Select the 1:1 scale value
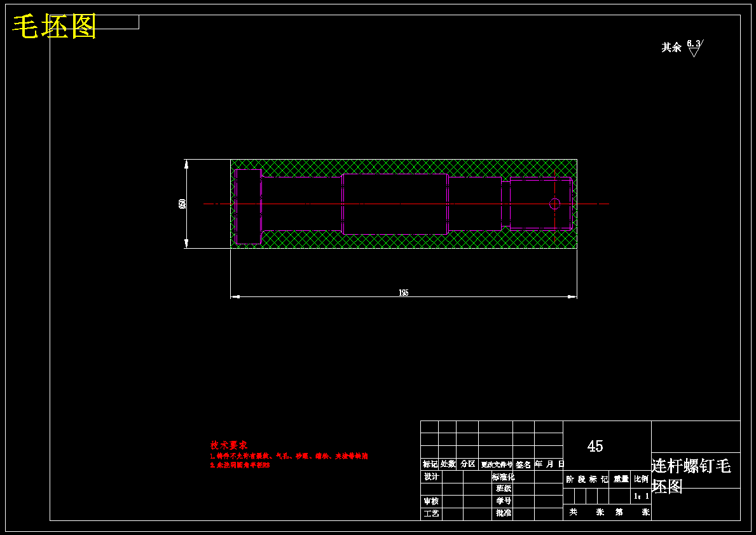This screenshot has height=535, width=756. pyautogui.click(x=642, y=496)
